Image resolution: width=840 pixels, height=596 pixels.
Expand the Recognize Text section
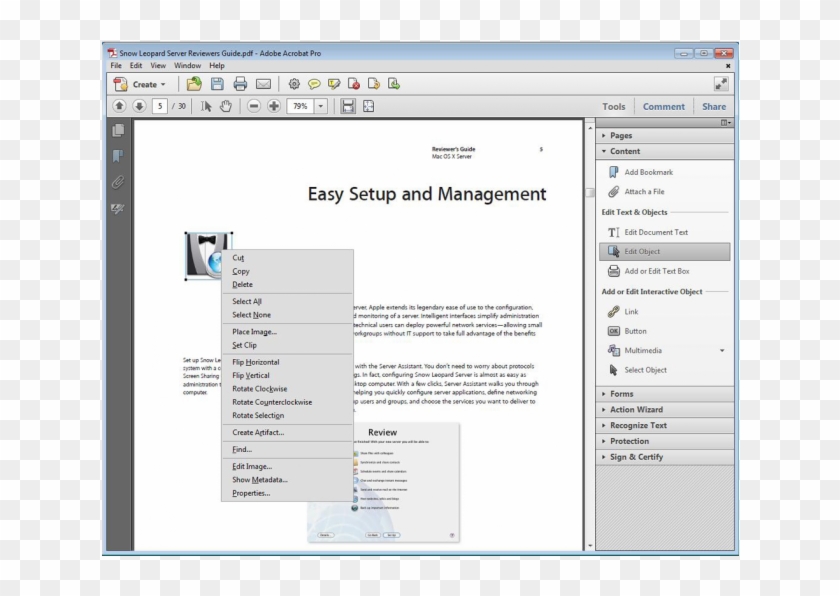point(665,425)
